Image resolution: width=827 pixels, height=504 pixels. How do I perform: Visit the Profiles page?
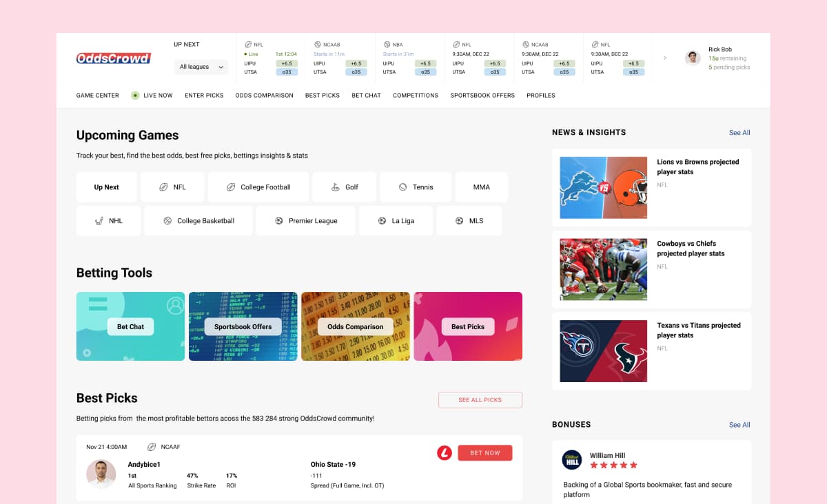click(x=541, y=95)
